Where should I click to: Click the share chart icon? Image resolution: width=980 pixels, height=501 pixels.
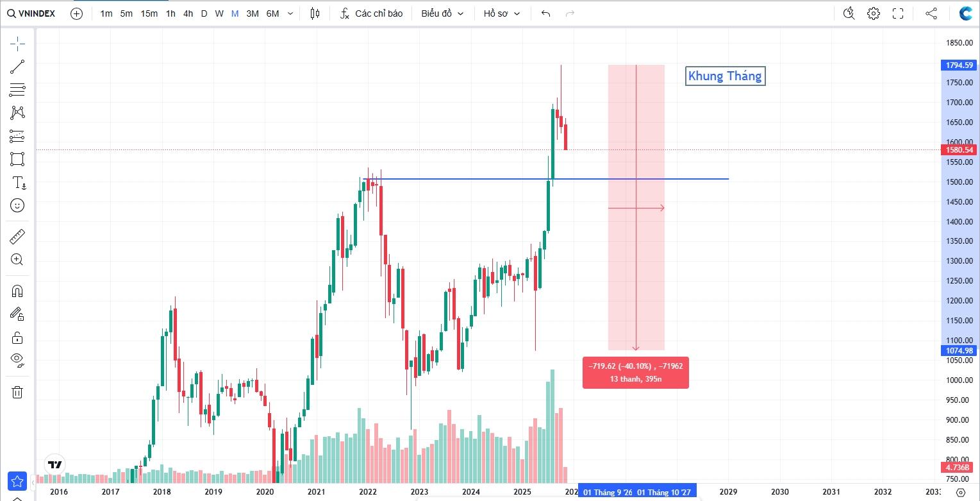pyautogui.click(x=931, y=13)
